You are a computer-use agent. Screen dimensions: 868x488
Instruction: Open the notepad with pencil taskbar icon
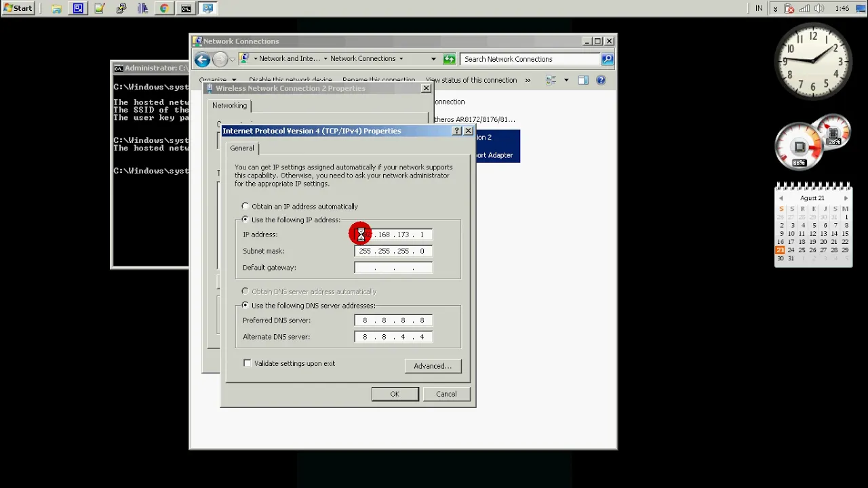[x=100, y=9]
